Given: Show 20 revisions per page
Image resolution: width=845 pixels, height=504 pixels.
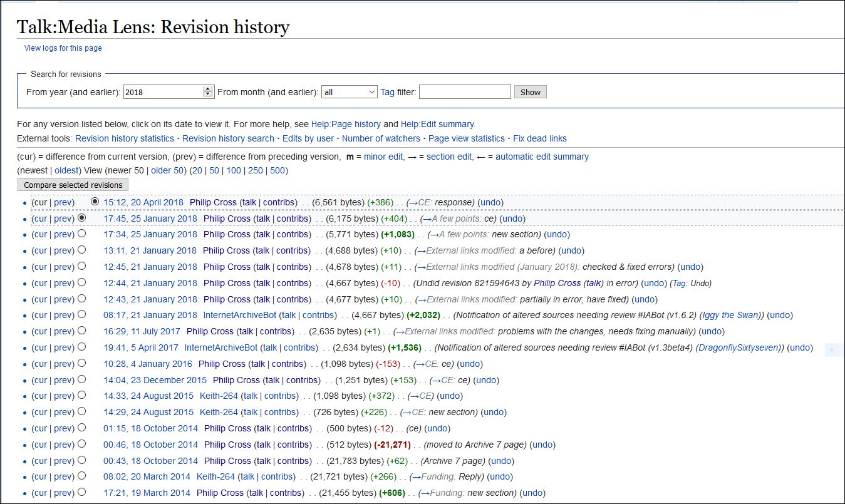Looking at the screenshot, I should [197, 170].
